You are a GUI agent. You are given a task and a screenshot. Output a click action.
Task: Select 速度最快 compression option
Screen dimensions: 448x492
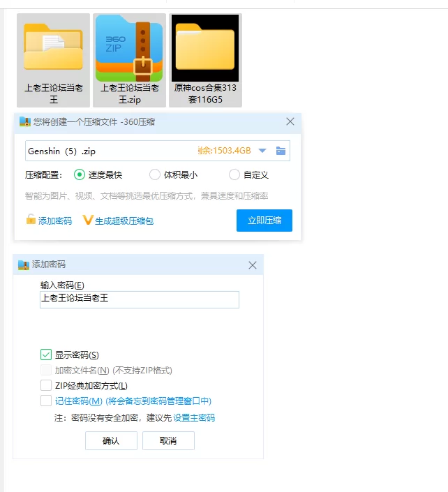[80, 174]
